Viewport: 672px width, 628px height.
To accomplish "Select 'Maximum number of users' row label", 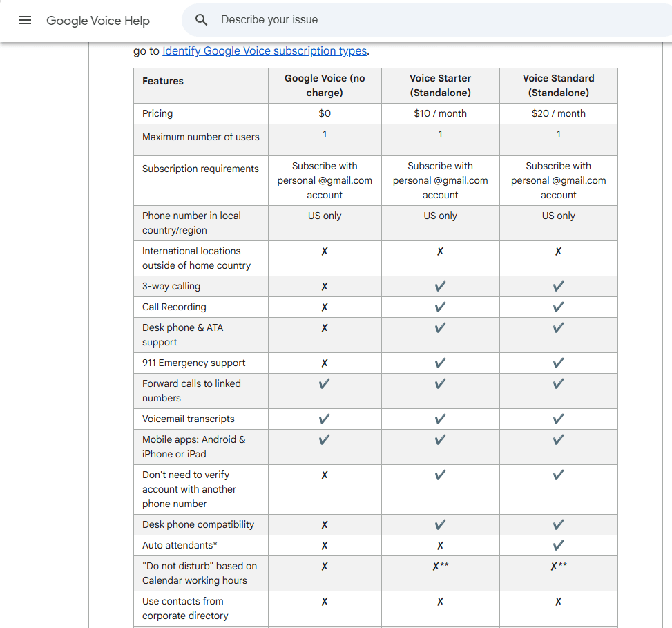I will [x=200, y=137].
